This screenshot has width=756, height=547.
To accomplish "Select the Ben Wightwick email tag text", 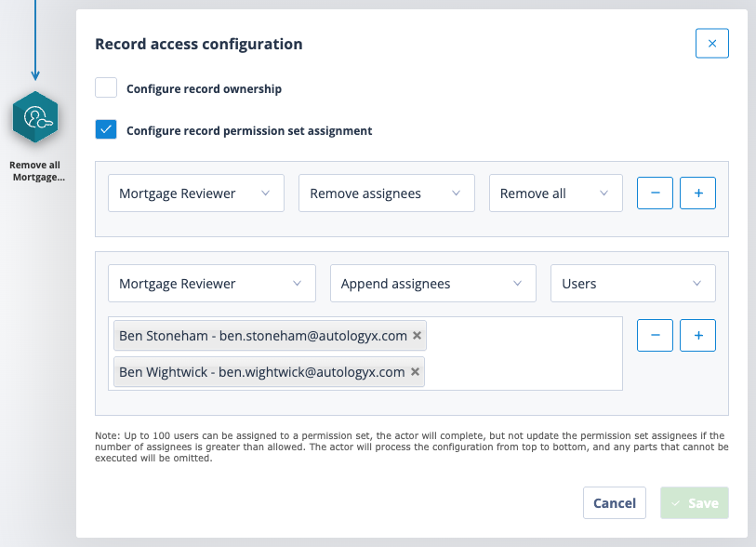I will (262, 372).
